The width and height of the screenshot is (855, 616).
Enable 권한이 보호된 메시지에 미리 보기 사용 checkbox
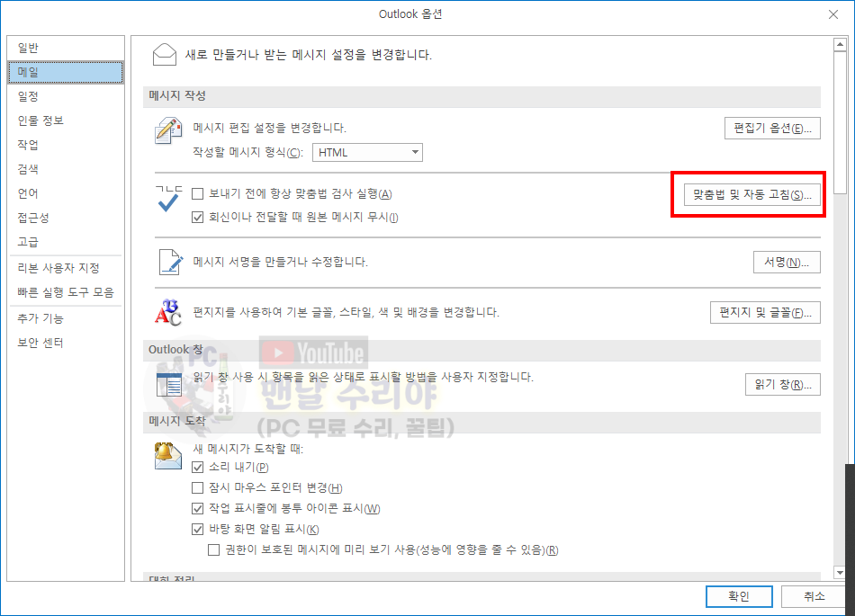(x=214, y=550)
